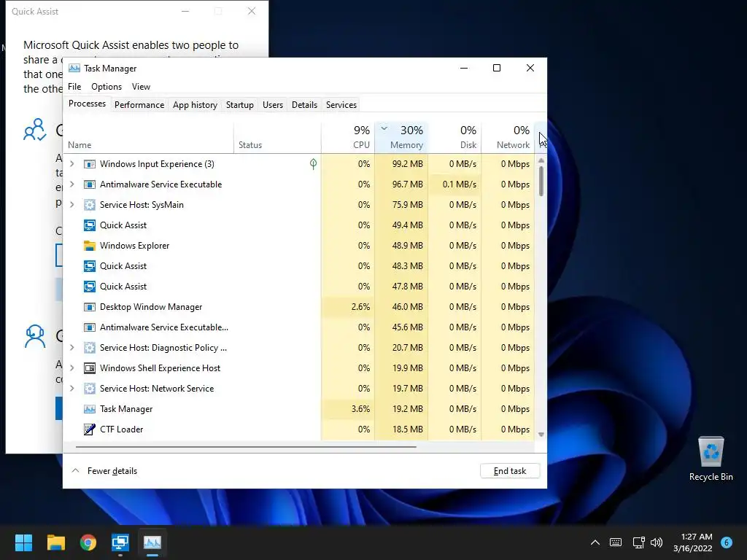Click the End task button
This screenshot has height=560, width=747.
pyautogui.click(x=510, y=471)
